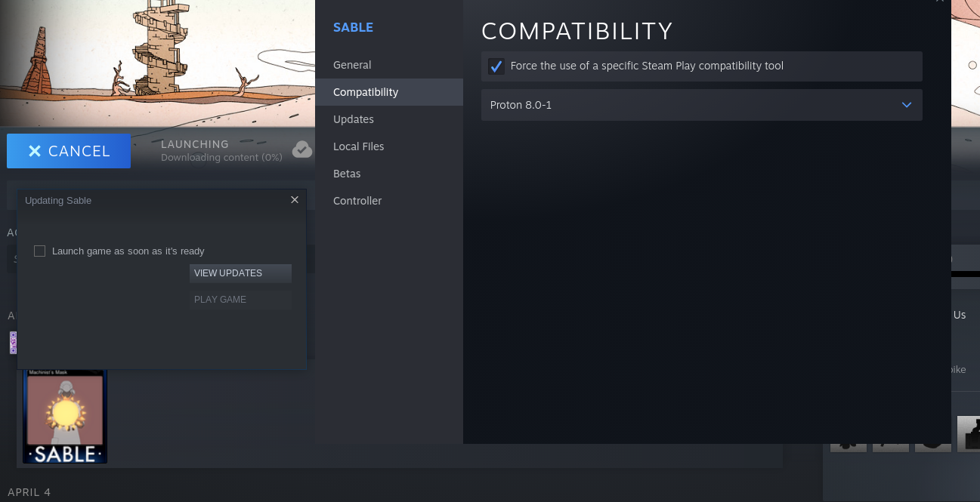Switch to the Updates tab
This screenshot has height=502, width=980.
tap(389, 119)
